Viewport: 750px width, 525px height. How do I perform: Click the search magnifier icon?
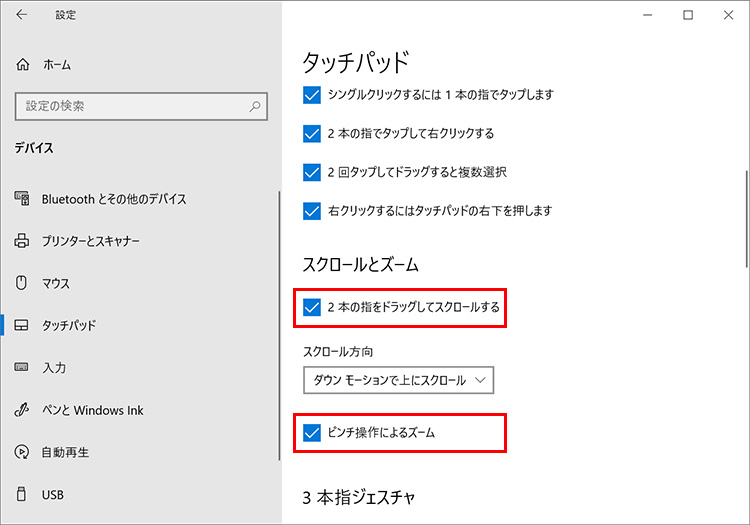point(256,105)
